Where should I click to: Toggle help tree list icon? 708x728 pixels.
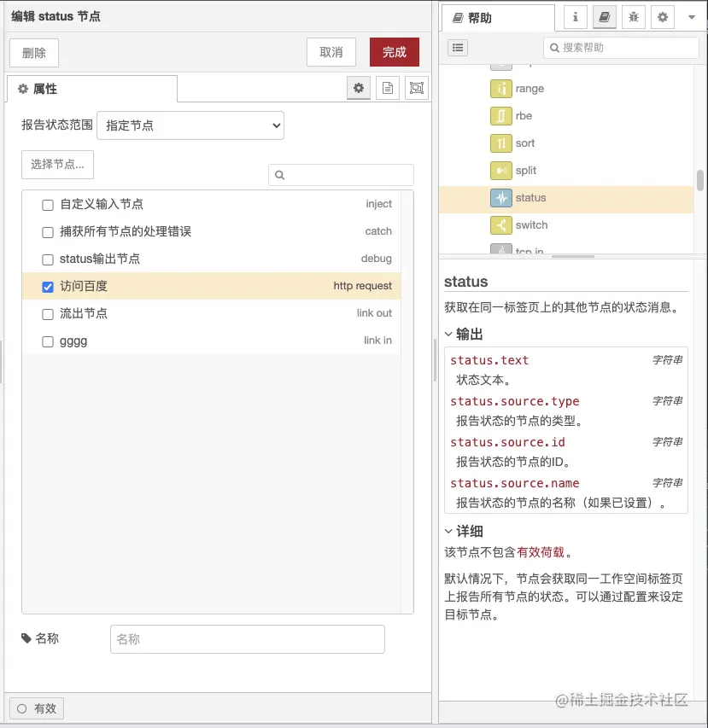458,47
